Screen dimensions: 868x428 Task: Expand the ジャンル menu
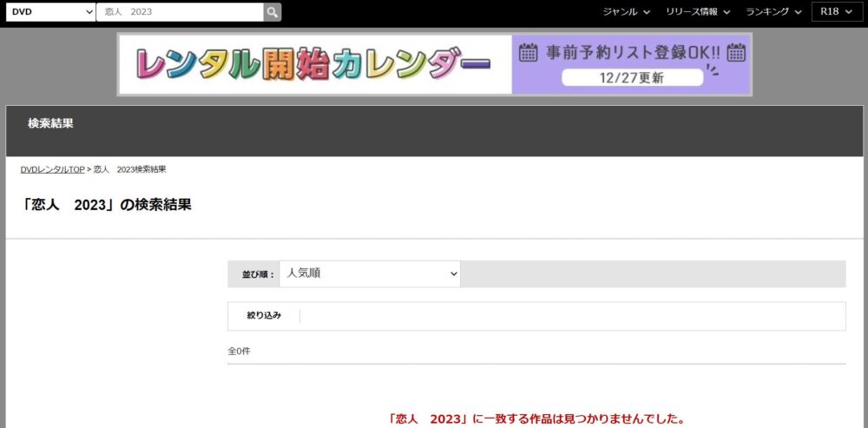(x=626, y=11)
